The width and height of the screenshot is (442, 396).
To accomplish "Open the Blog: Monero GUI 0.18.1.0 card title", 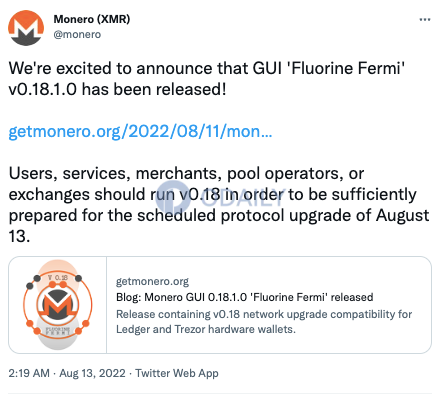I will (245, 297).
